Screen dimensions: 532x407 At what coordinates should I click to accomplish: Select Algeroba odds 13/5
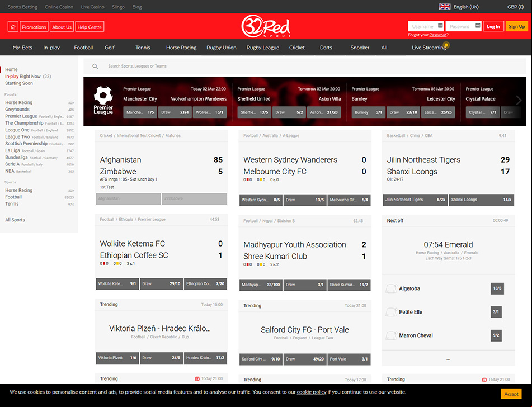[497, 288]
